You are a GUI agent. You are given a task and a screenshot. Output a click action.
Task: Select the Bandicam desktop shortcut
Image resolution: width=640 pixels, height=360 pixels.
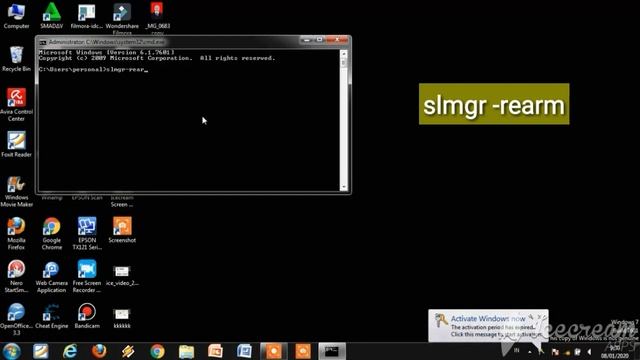click(x=87, y=316)
